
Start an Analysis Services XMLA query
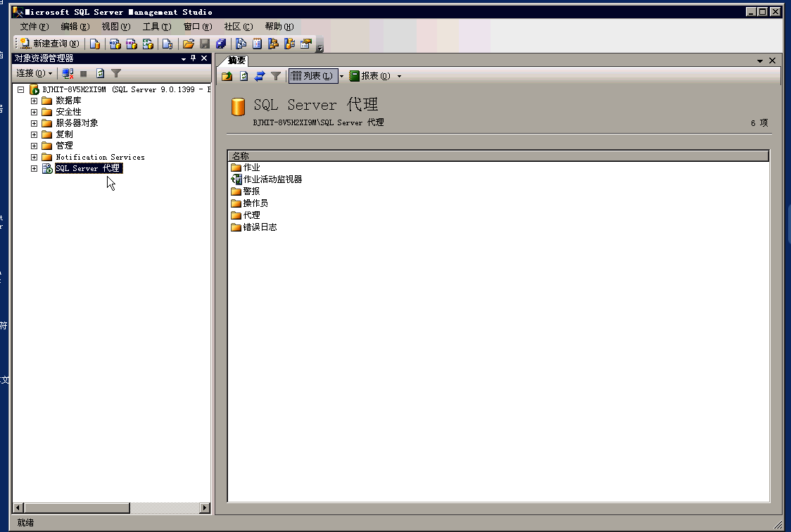coord(148,44)
